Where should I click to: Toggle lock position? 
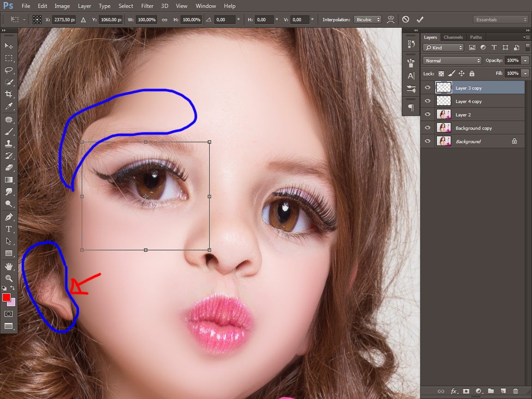(x=461, y=73)
